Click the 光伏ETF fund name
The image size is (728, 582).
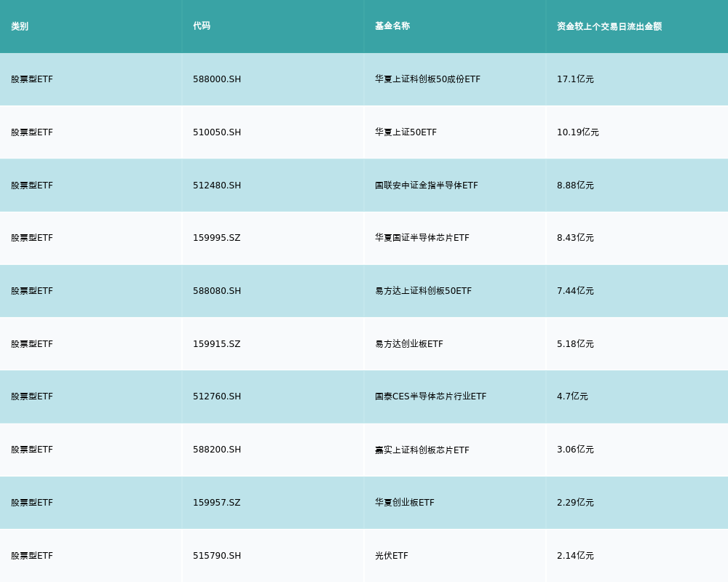tap(392, 556)
